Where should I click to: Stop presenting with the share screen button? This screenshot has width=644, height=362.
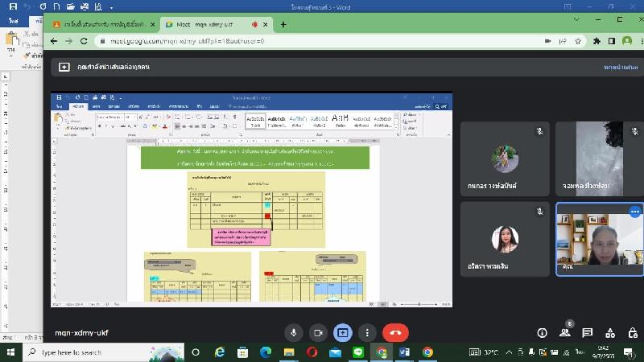coord(343,332)
